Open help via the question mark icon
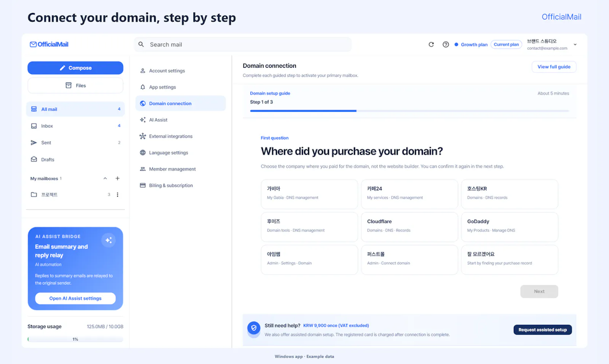 446,45
